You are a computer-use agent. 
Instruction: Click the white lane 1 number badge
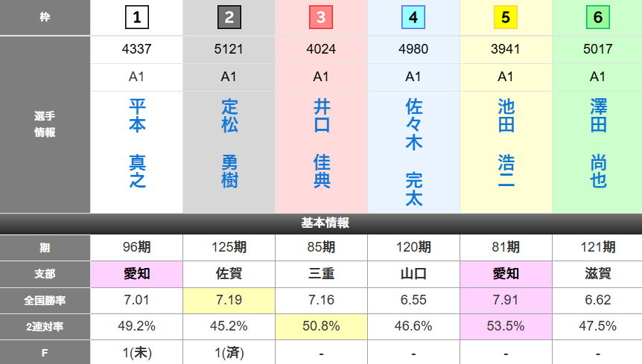[x=137, y=17]
